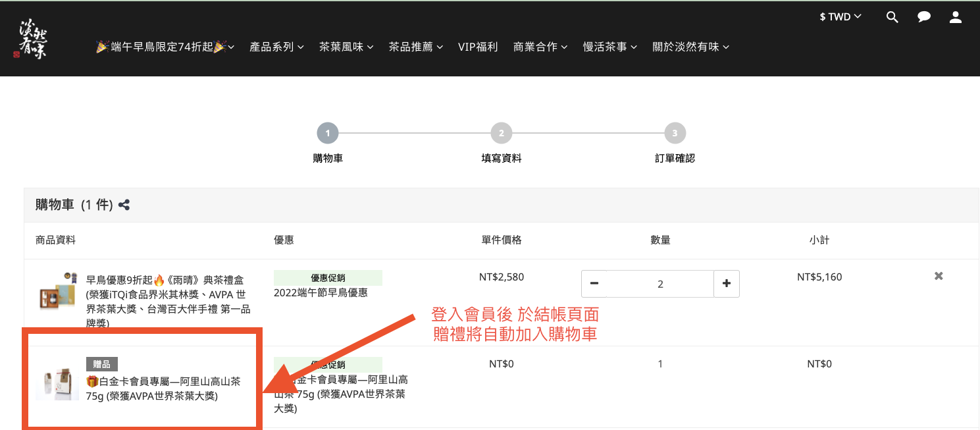Open the chat message bubble icon
The image size is (980, 430).
(924, 17)
